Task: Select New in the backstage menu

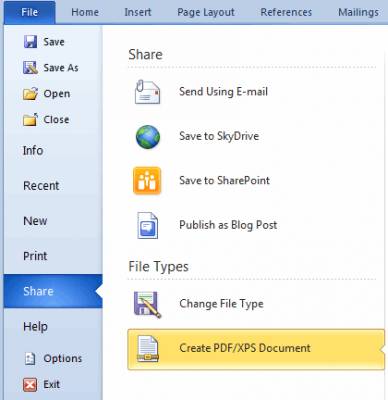Action: pyautogui.click(x=35, y=221)
